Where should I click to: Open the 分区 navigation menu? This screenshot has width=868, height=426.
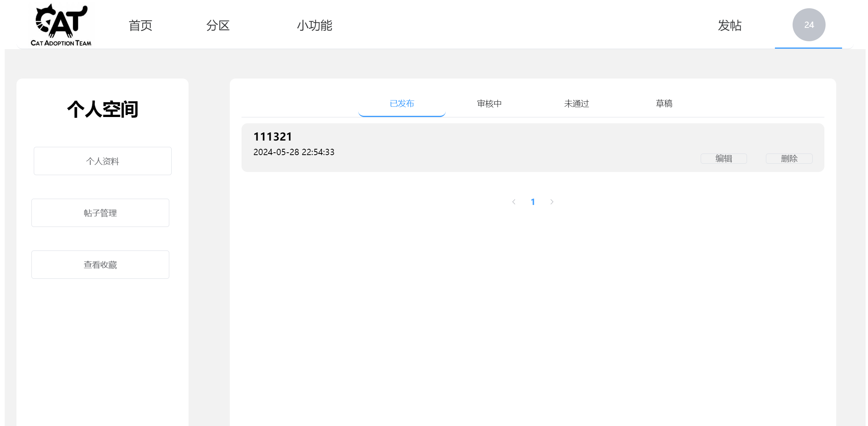(x=218, y=26)
